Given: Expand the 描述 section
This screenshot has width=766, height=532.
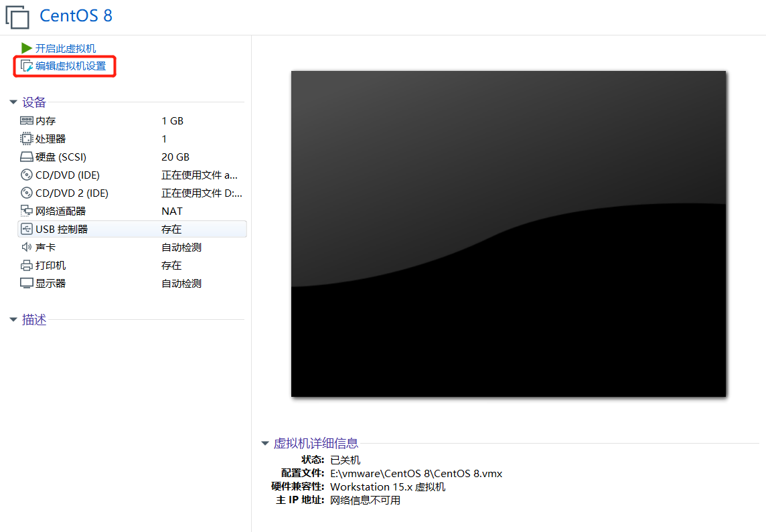Looking at the screenshot, I should click(13, 319).
